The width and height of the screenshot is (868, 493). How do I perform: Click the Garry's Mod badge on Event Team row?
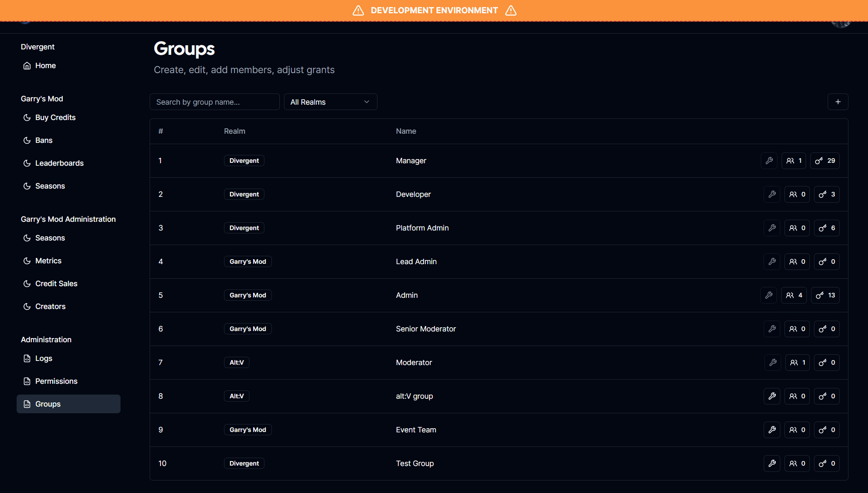[247, 429]
